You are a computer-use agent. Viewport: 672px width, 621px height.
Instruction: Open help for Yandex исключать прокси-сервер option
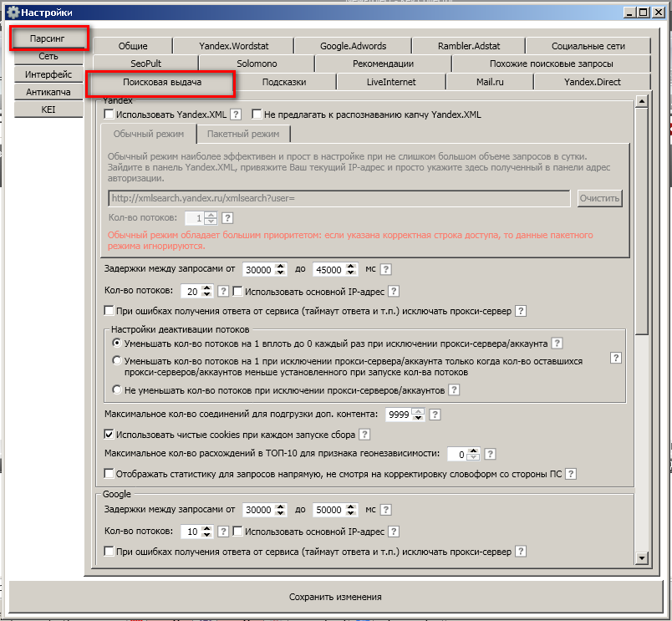(x=520, y=311)
